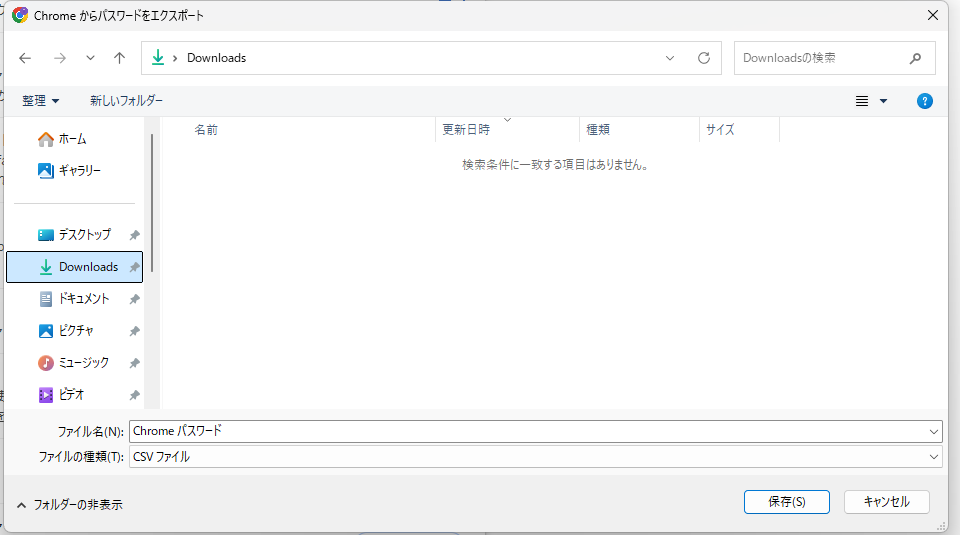Create a folder with 新しいフォルダー

127,100
